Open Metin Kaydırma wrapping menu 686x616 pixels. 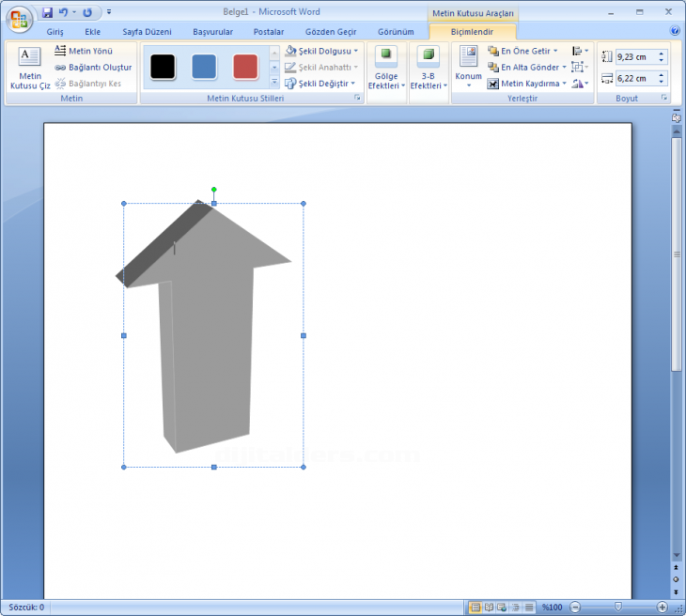tap(527, 84)
